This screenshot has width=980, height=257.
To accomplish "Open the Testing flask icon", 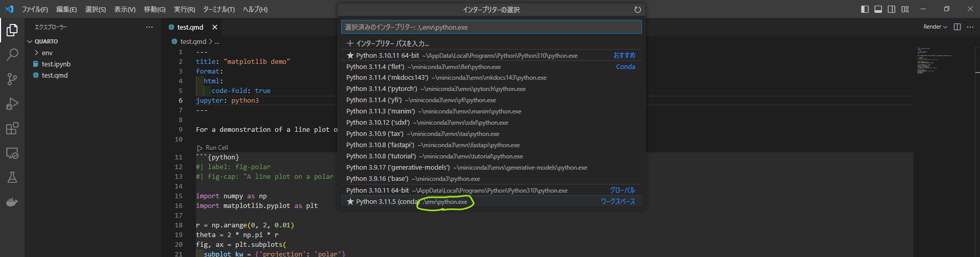I will point(12,177).
